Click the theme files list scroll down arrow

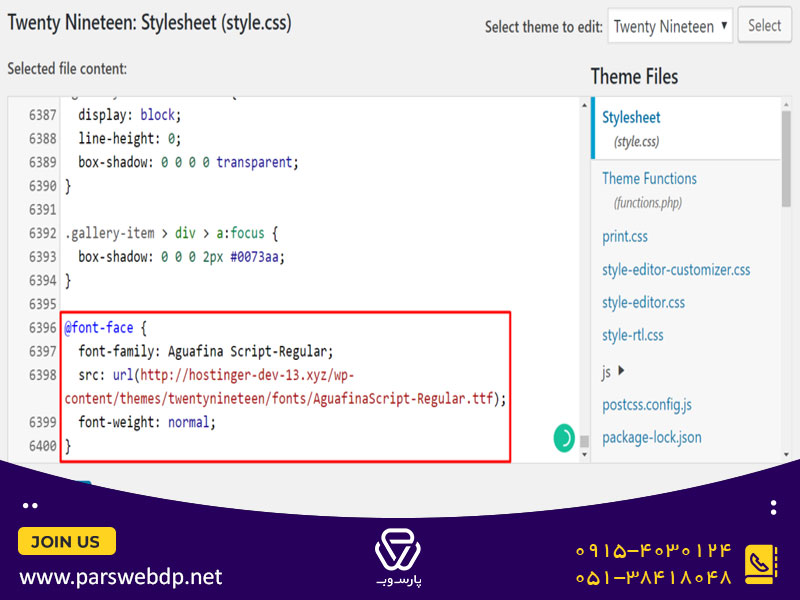[x=786, y=454]
